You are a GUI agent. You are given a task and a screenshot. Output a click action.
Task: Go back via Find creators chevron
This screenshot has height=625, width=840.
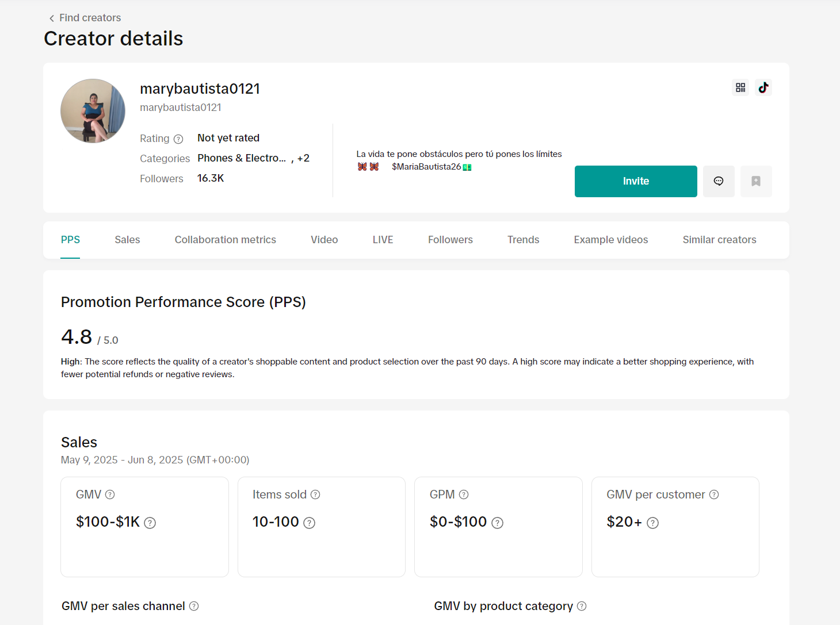[x=52, y=18]
